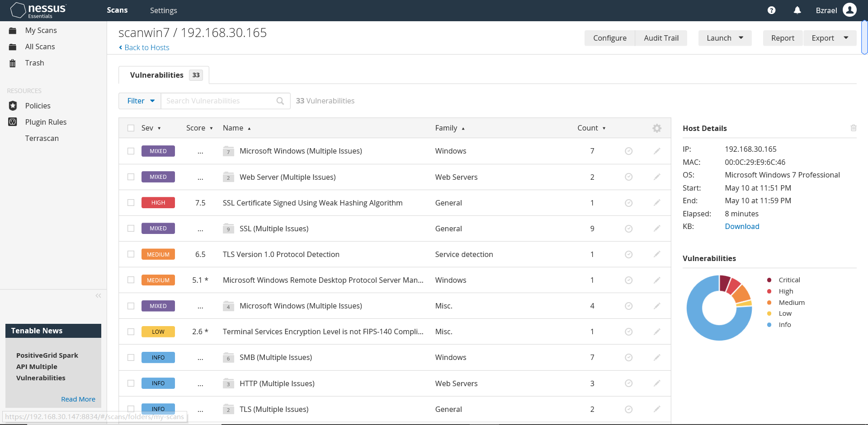Click the folder icon of SSL (Multiple Issues)
The width and height of the screenshot is (868, 425).
228,229
